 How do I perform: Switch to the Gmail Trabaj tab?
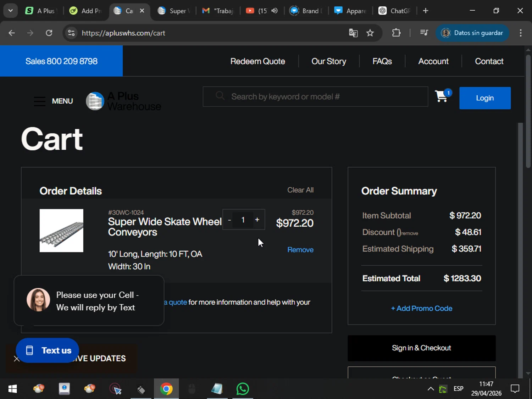218,11
